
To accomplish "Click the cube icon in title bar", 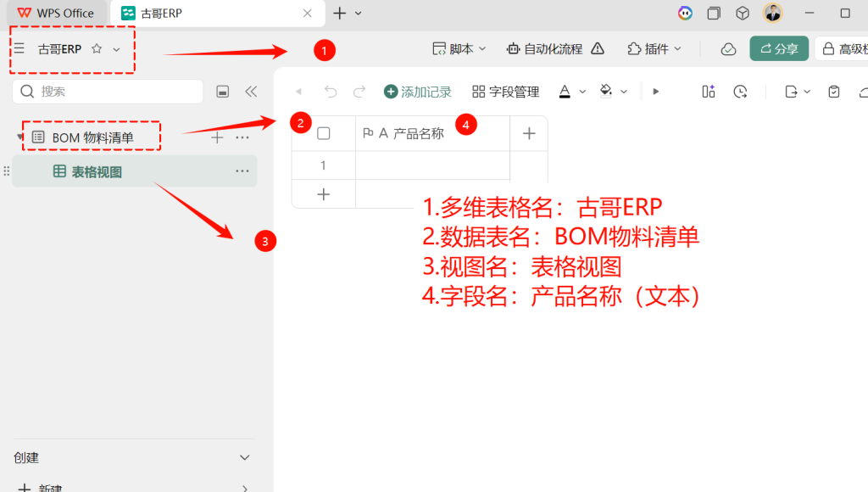I will (x=743, y=13).
